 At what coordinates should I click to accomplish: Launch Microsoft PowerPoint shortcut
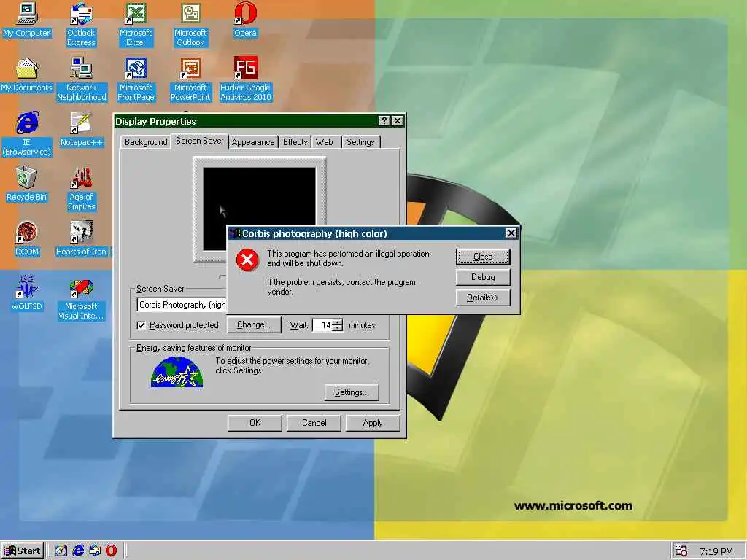pyautogui.click(x=190, y=79)
